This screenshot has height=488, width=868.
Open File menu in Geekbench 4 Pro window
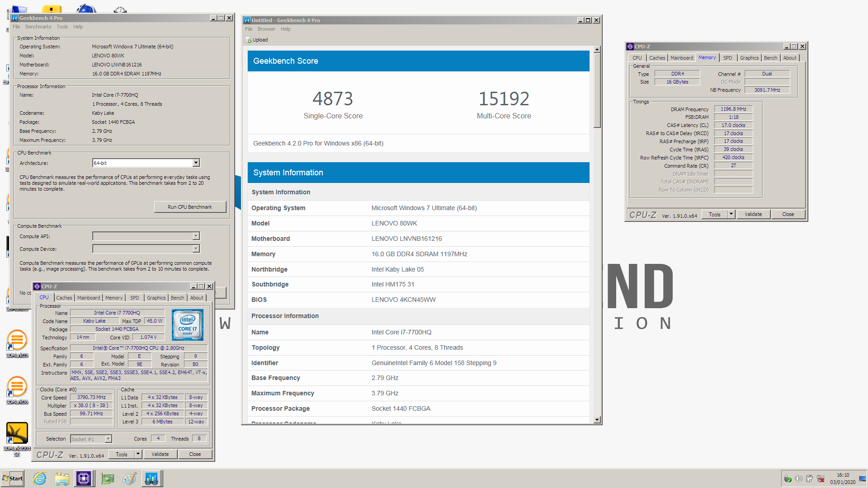(x=16, y=27)
